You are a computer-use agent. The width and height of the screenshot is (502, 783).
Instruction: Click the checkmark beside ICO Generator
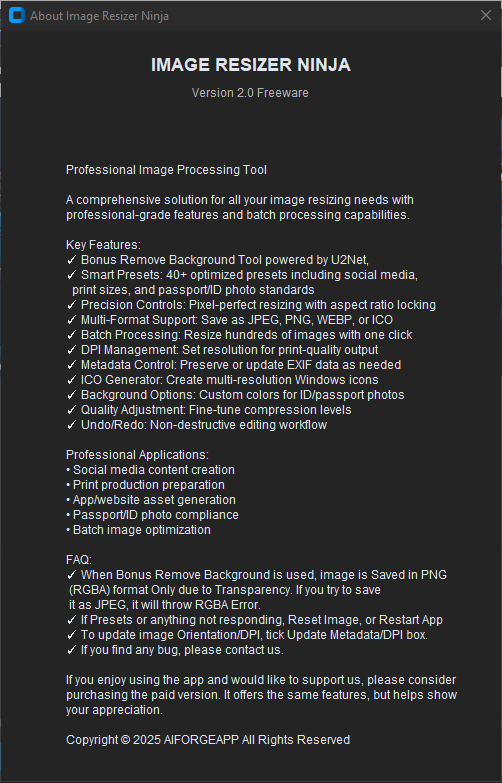tap(71, 380)
